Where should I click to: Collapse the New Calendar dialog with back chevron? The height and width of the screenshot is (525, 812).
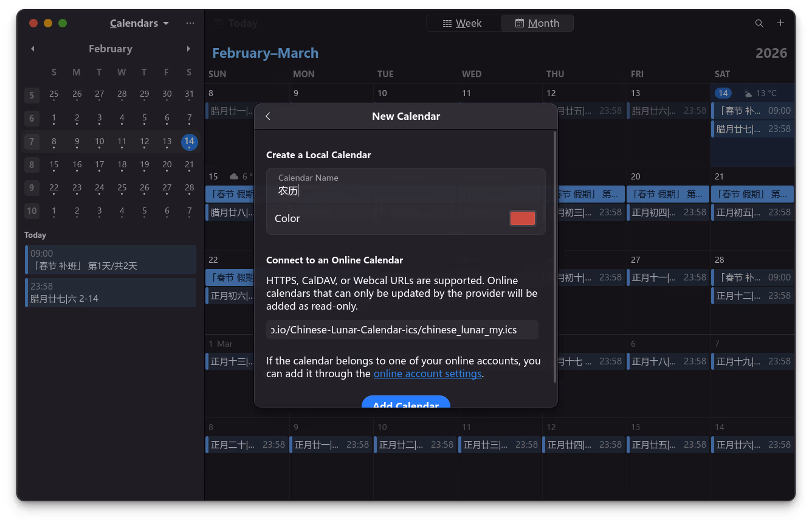tap(268, 116)
